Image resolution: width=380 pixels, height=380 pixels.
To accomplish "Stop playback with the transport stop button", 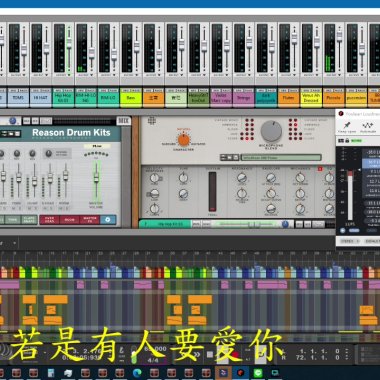I will point(210,354).
